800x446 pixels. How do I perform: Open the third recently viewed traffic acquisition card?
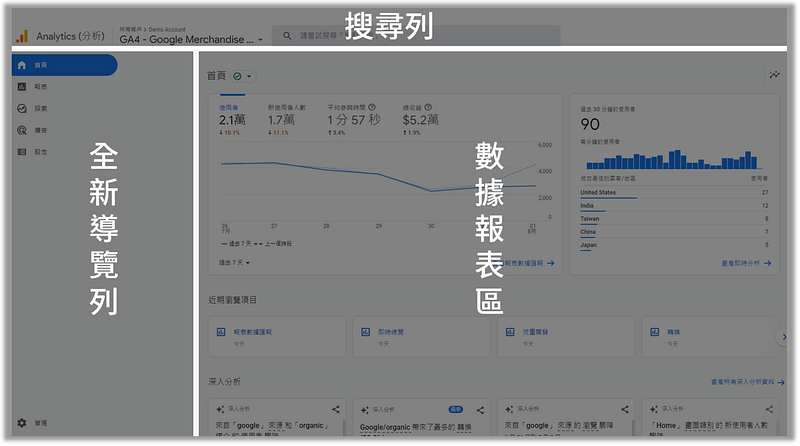pos(566,336)
